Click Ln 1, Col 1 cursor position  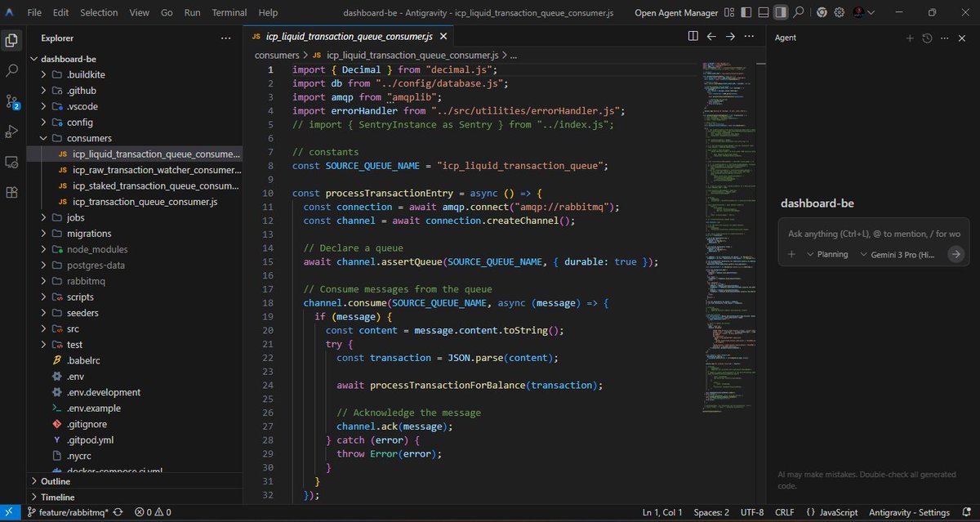pos(662,512)
